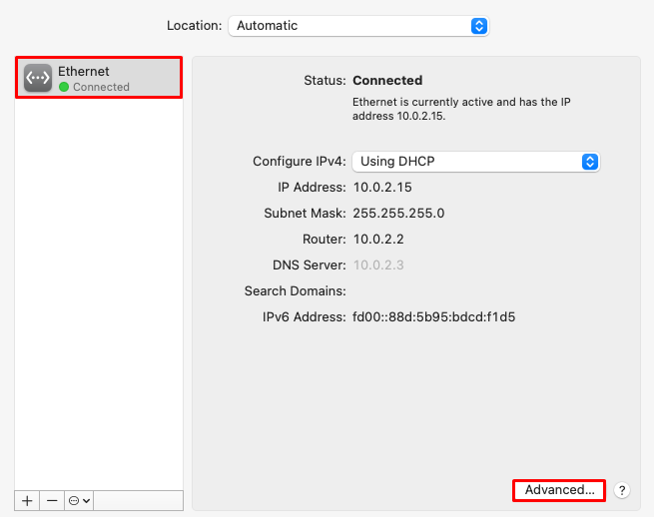The height and width of the screenshot is (517, 654).
Task: Click the DNS Server 10.0.2.3 field
Action: point(379,265)
